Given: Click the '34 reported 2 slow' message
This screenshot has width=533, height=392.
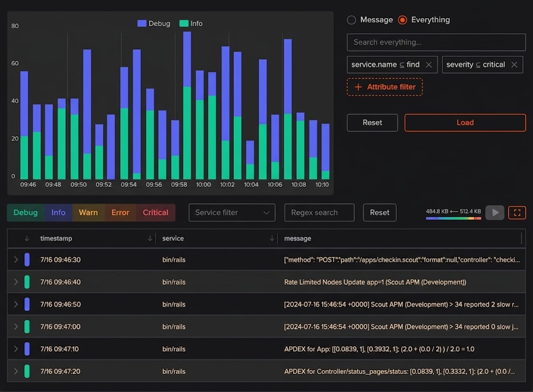Looking at the screenshot, I should (401, 305).
